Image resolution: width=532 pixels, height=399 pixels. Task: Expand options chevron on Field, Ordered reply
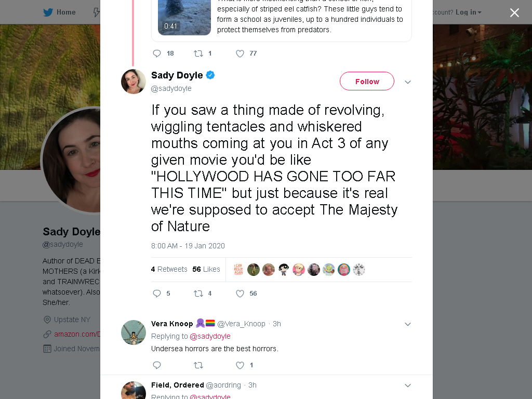coord(408,385)
